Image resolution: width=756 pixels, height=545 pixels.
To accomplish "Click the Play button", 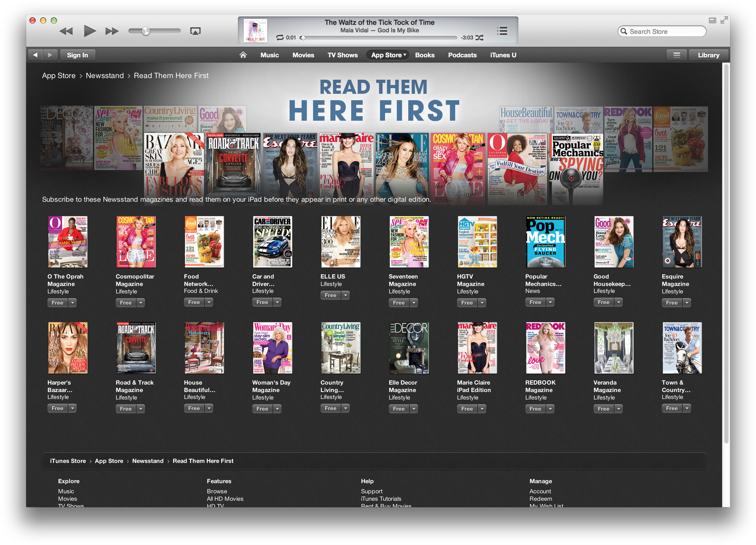I will coord(89,31).
